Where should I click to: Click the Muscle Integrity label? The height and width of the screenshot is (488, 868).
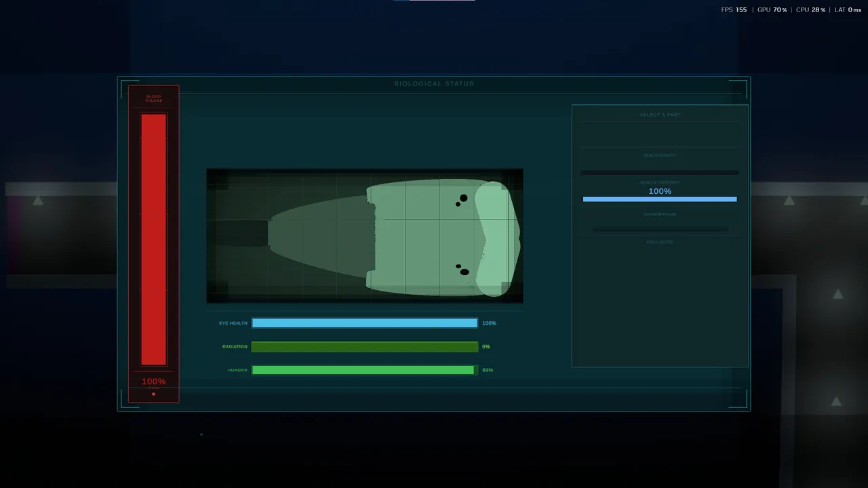click(660, 182)
